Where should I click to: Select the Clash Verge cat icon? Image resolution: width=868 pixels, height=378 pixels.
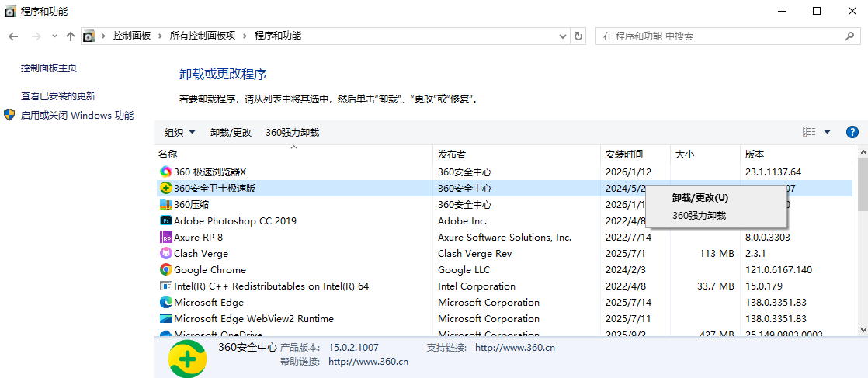pyautogui.click(x=165, y=253)
